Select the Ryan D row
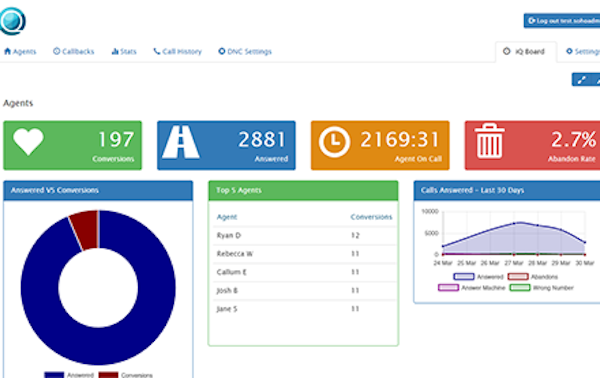600x378 pixels. (305, 236)
